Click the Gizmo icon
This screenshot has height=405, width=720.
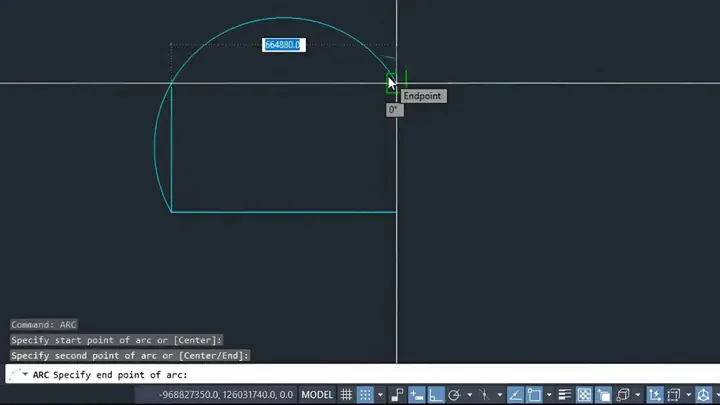pyautogui.click(x=703, y=394)
